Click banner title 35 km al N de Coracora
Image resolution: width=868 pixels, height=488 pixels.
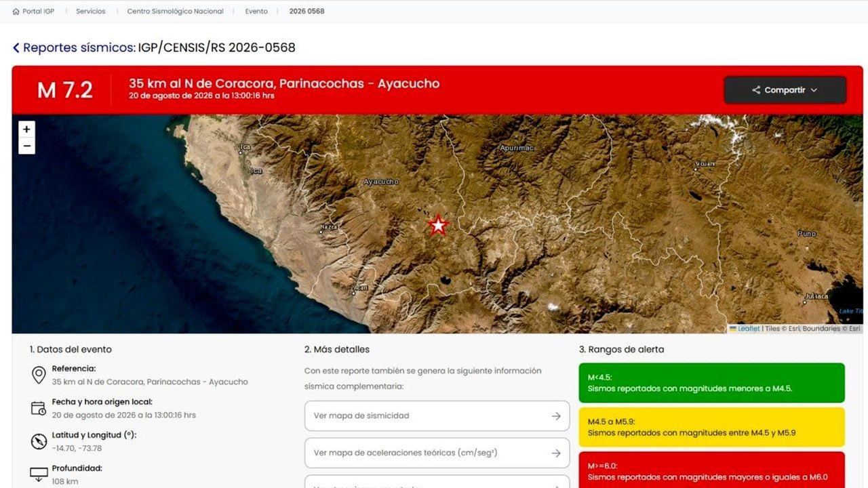coord(284,84)
